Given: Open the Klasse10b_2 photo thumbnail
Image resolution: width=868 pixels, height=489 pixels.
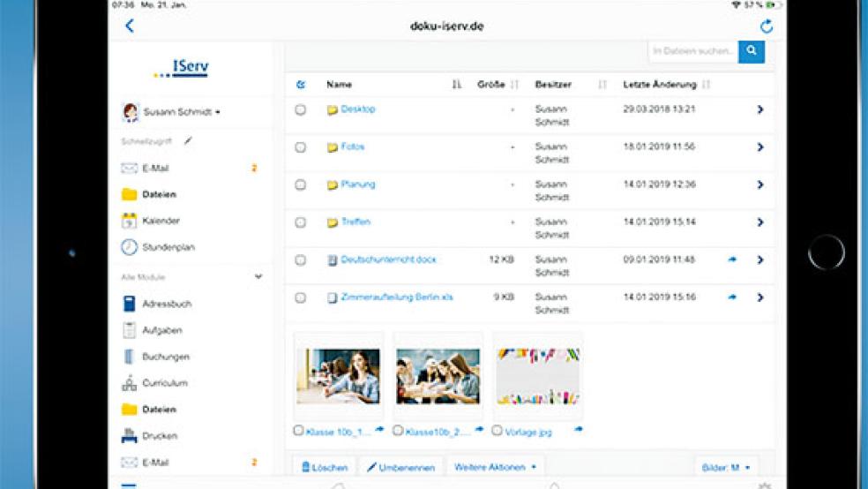Looking at the screenshot, I should 438,376.
